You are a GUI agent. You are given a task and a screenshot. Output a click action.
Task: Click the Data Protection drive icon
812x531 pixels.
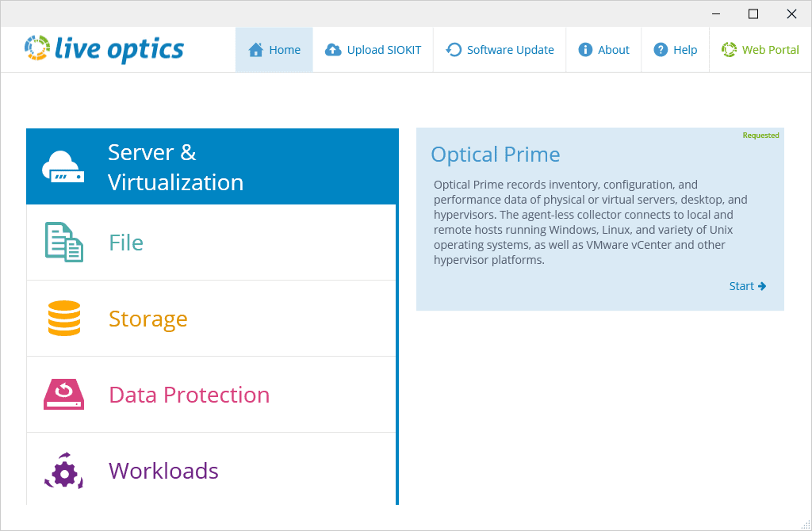[63, 395]
